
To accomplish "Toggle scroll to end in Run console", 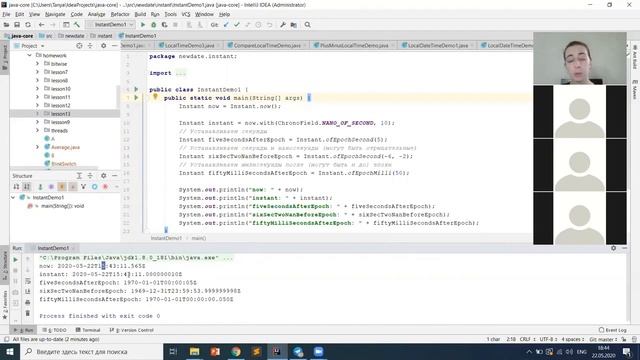I will click(28, 292).
